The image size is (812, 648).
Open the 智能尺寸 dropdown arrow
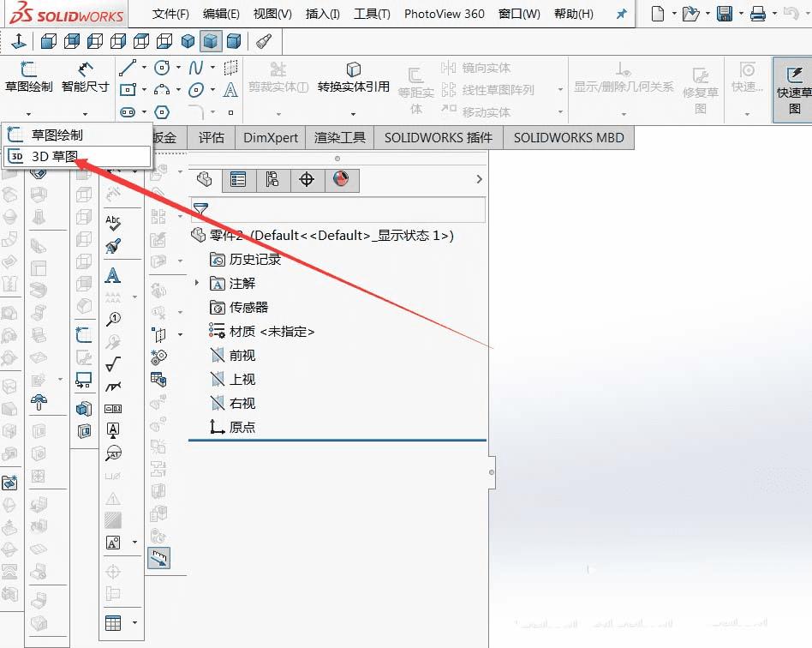point(85,114)
